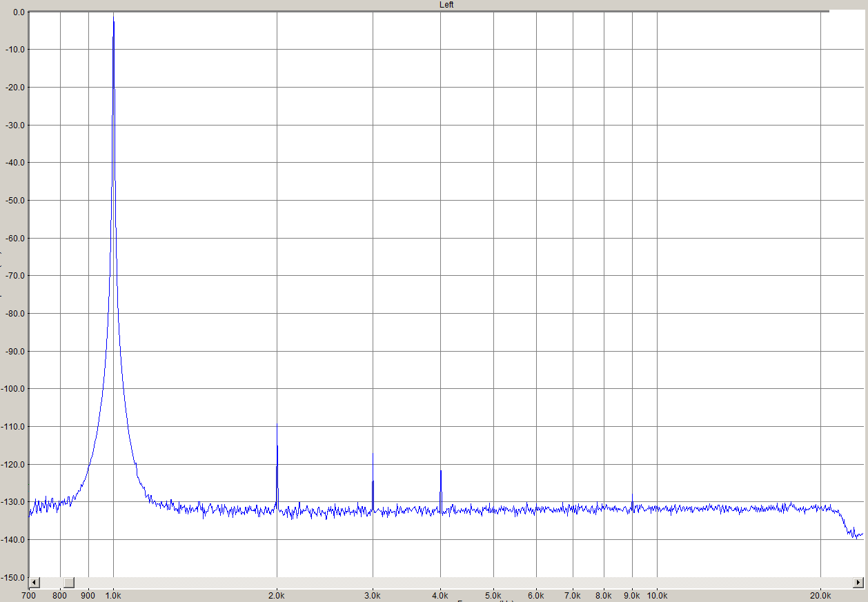Click the "9.0k" frequency axis label
The image size is (868, 602).
coord(632,595)
